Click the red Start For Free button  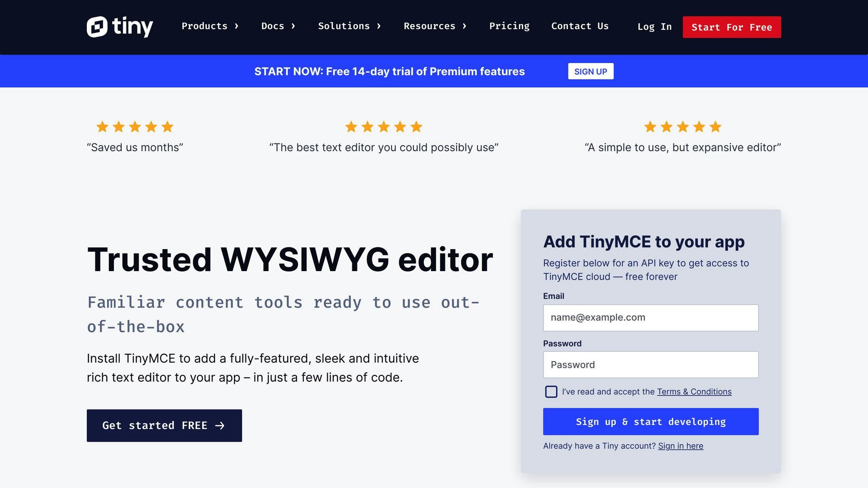732,27
